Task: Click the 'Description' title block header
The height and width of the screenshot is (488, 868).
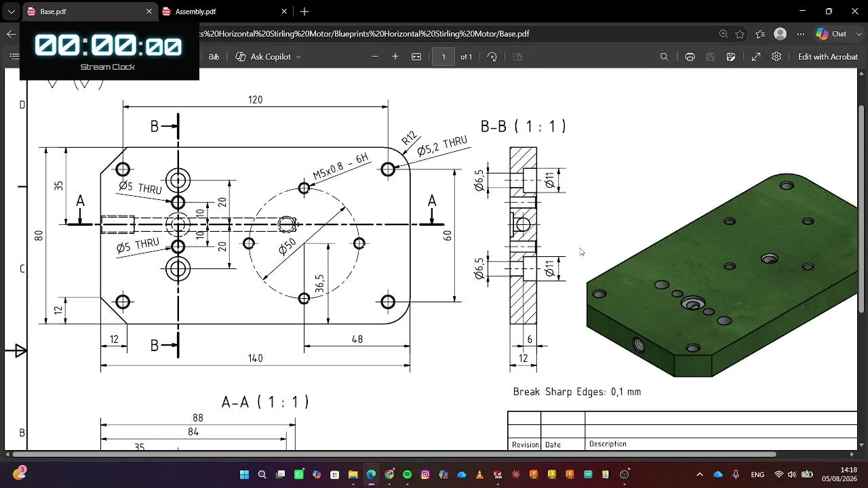Action: [608, 444]
